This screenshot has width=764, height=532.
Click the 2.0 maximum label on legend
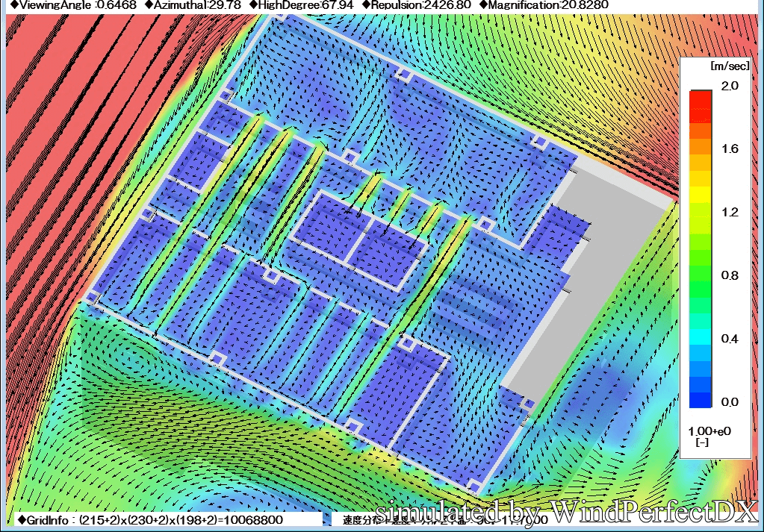click(729, 86)
